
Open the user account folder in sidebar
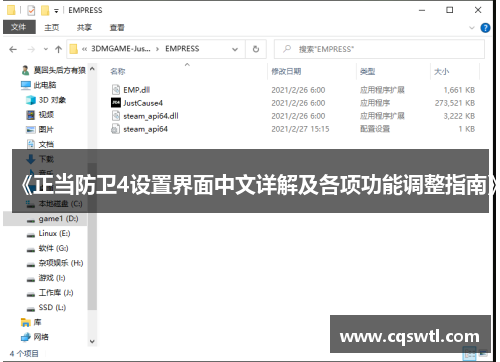point(54,70)
